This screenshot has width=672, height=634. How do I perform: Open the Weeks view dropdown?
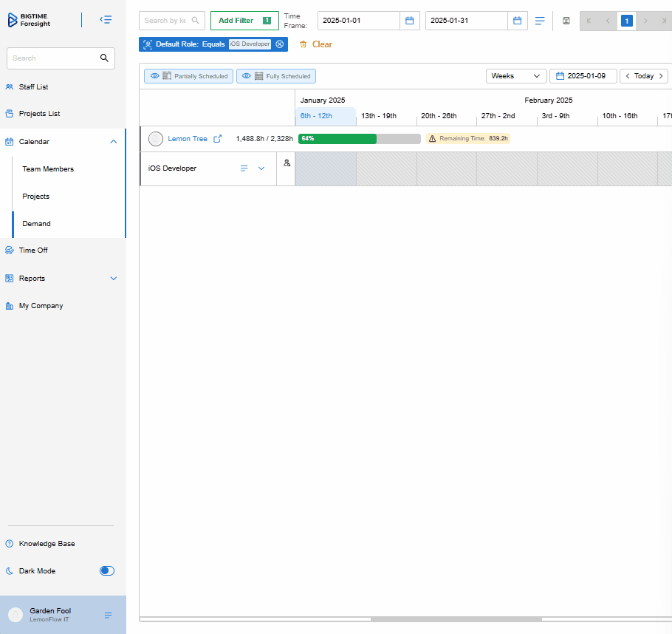516,76
